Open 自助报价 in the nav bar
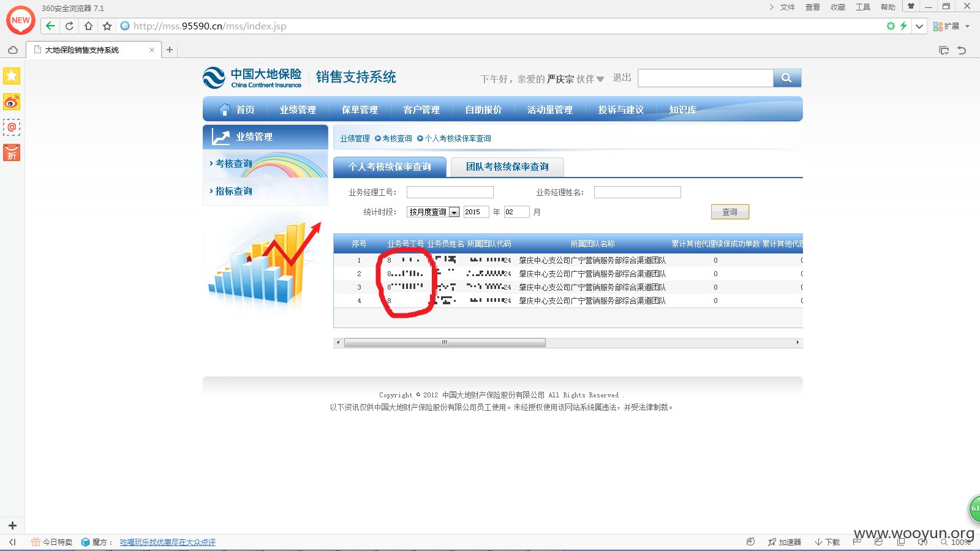 (x=483, y=110)
